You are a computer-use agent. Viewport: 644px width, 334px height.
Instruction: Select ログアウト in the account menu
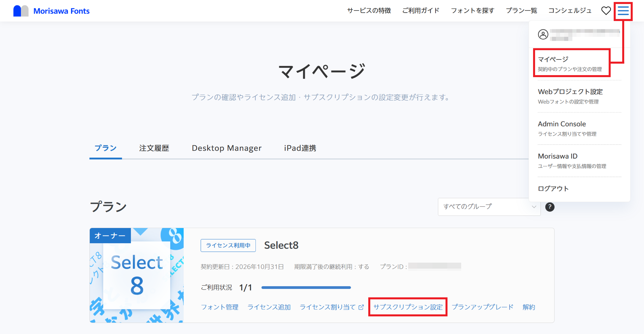[553, 189]
